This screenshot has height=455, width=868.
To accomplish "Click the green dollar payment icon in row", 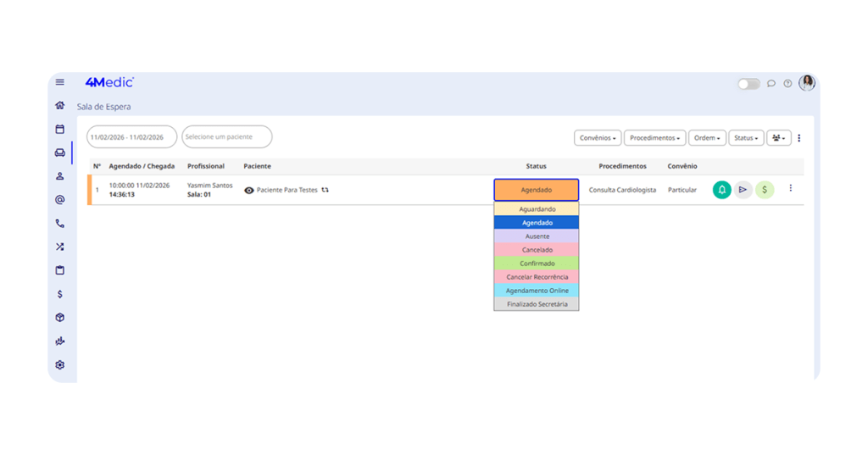I will (765, 190).
